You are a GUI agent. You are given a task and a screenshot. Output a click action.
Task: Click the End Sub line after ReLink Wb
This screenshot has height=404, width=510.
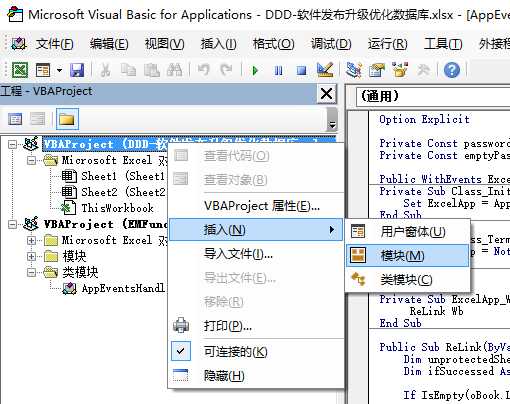click(400, 323)
